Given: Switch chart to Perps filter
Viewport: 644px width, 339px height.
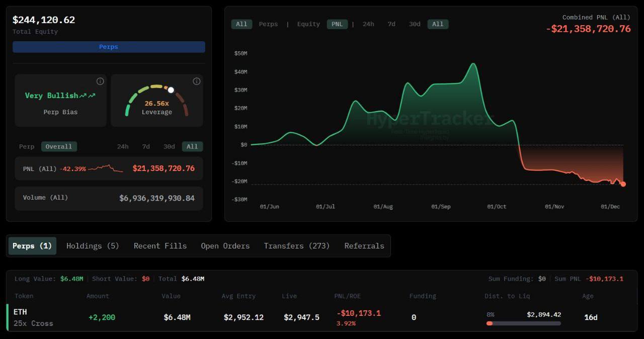Looking at the screenshot, I should [268, 24].
